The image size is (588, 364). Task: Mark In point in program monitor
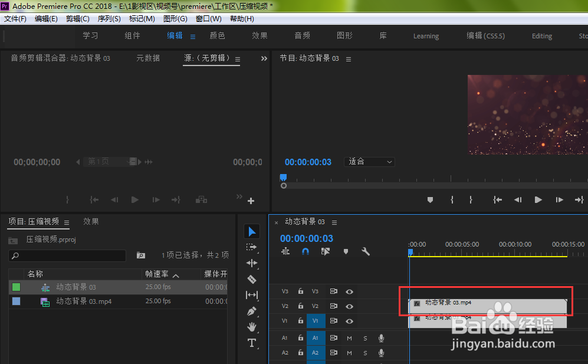(x=452, y=199)
